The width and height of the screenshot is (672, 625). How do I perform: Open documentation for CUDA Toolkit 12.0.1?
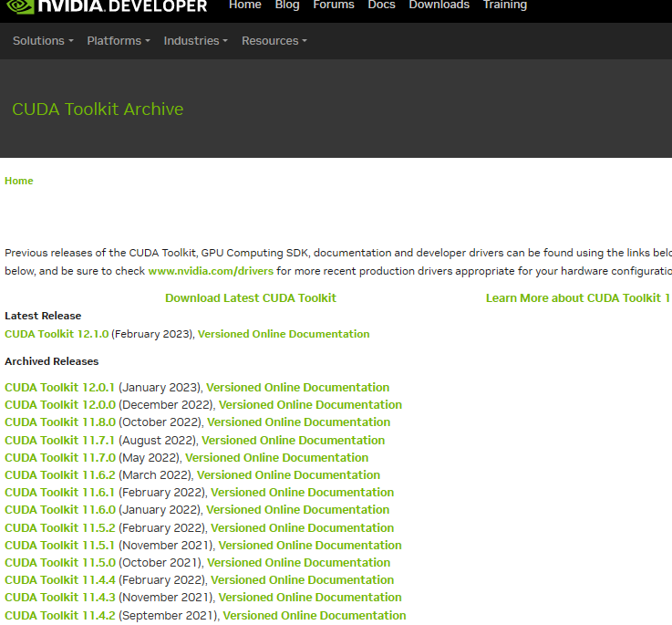tap(297, 388)
